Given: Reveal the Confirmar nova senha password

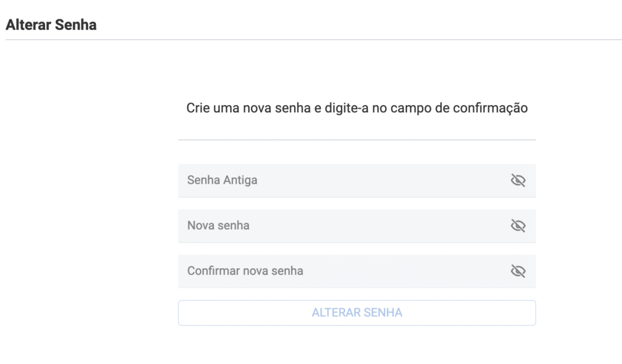Looking at the screenshot, I should 518,271.
